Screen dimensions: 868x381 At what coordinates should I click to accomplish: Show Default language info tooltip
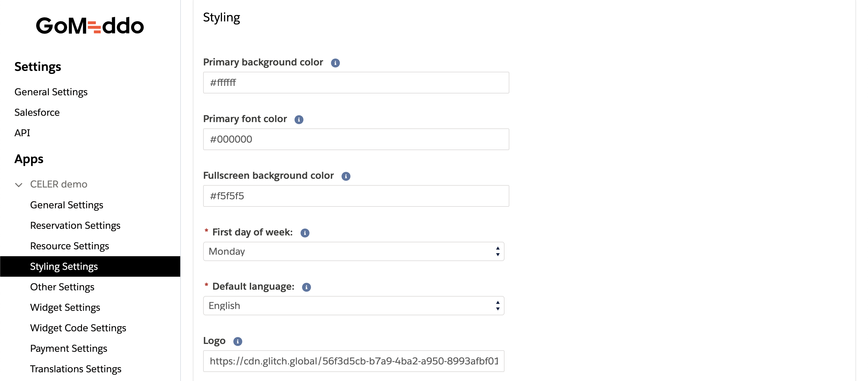coord(306,287)
